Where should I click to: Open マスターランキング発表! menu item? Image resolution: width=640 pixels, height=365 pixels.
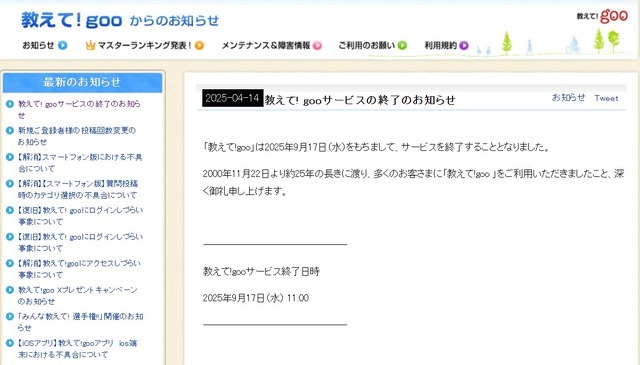click(x=144, y=45)
